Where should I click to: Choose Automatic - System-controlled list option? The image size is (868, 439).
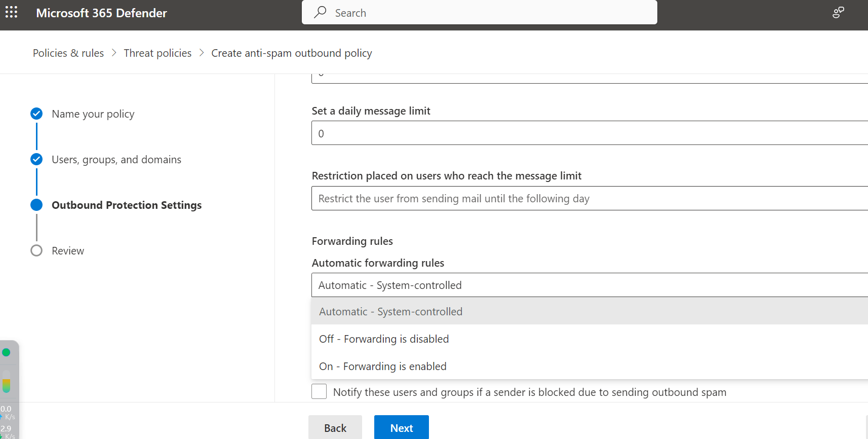[x=390, y=311]
